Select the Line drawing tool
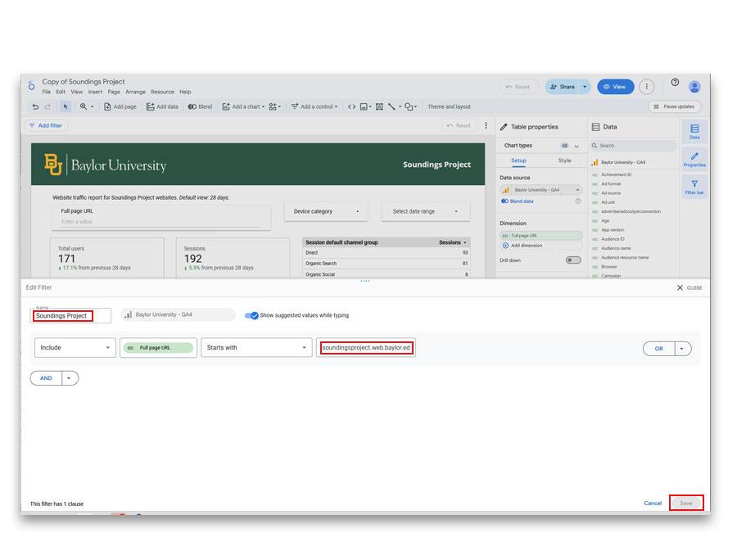The width and height of the screenshot is (737, 560). coord(391,106)
